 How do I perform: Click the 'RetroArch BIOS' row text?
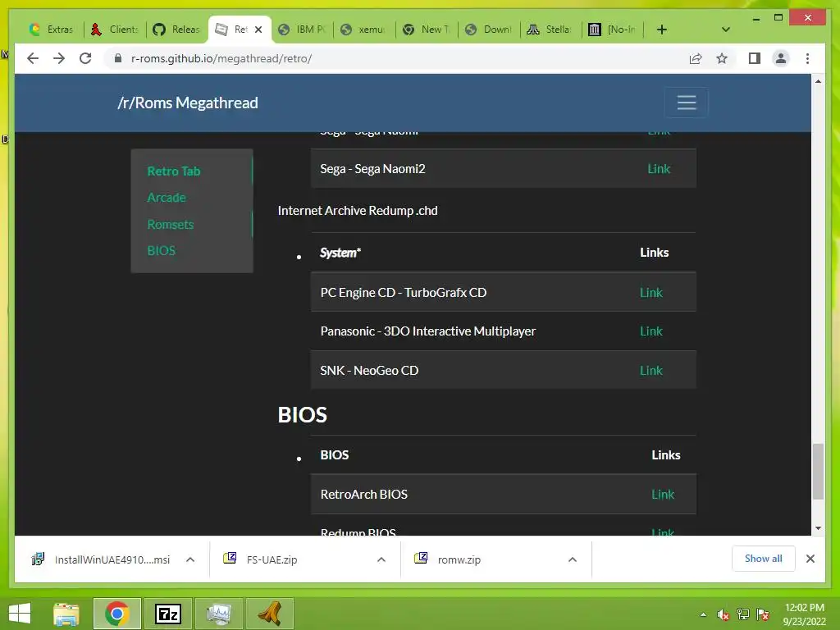(363, 494)
